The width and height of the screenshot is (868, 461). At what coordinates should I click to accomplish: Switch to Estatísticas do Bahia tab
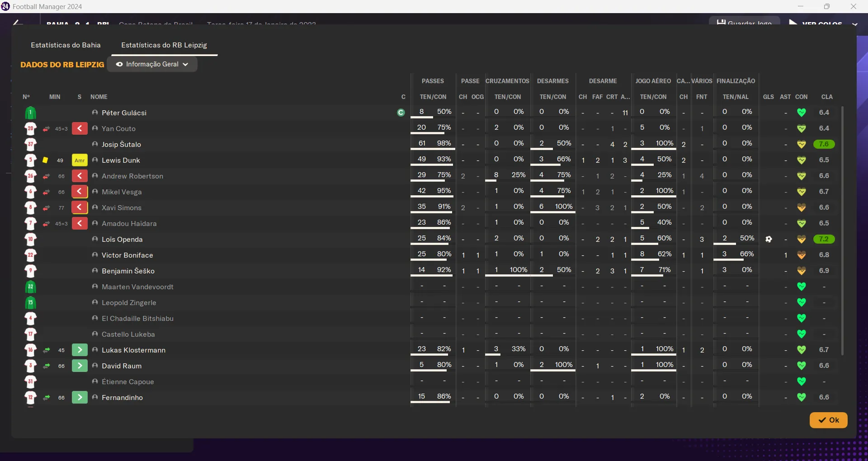click(x=66, y=45)
